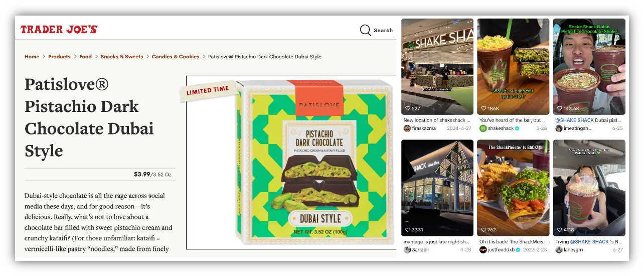Click the justfooddxb profile avatar

tap(483, 250)
